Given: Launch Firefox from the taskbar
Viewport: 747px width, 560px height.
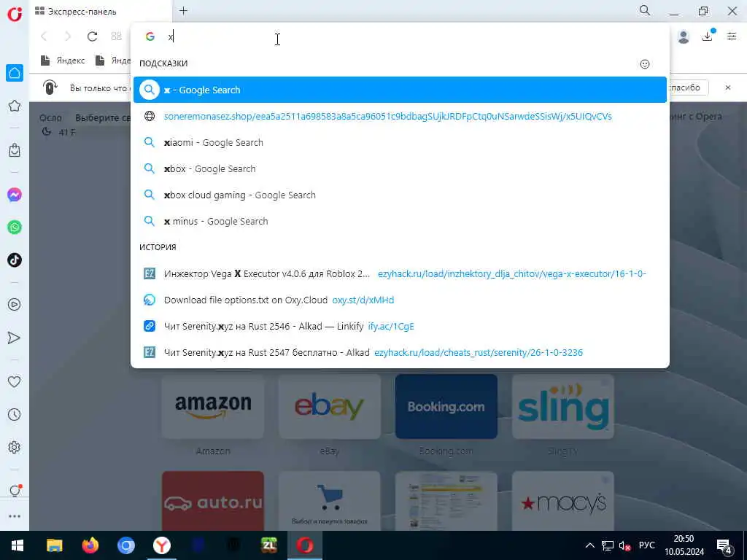Looking at the screenshot, I should pos(90,545).
